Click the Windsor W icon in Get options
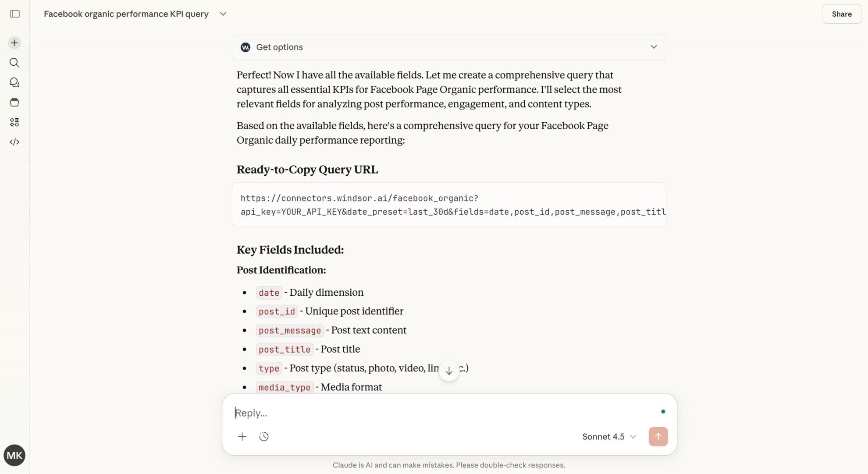The image size is (868, 474). coord(245,47)
